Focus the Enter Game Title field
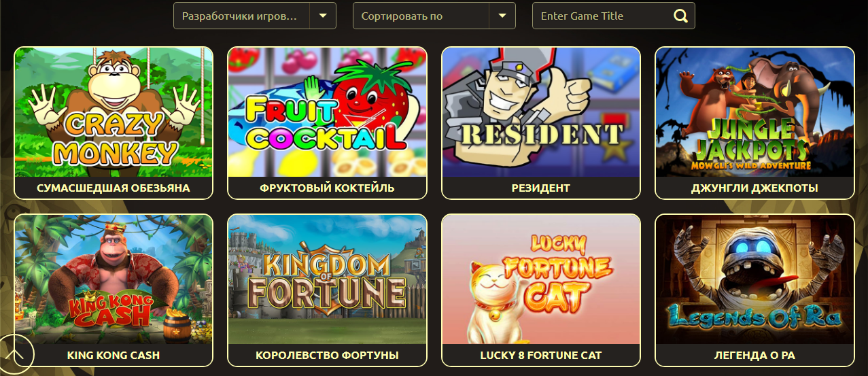Screen dimensions: 868x376 tap(602, 16)
